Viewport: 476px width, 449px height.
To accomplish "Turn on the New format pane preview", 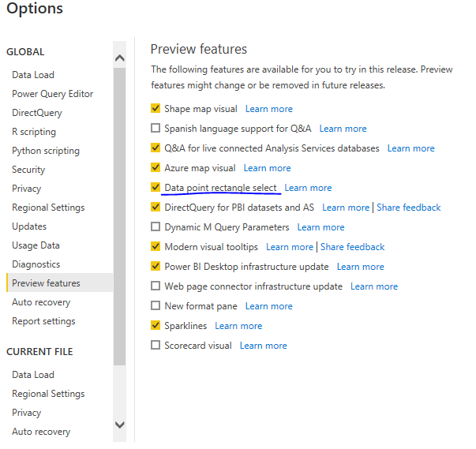I will 156,305.
